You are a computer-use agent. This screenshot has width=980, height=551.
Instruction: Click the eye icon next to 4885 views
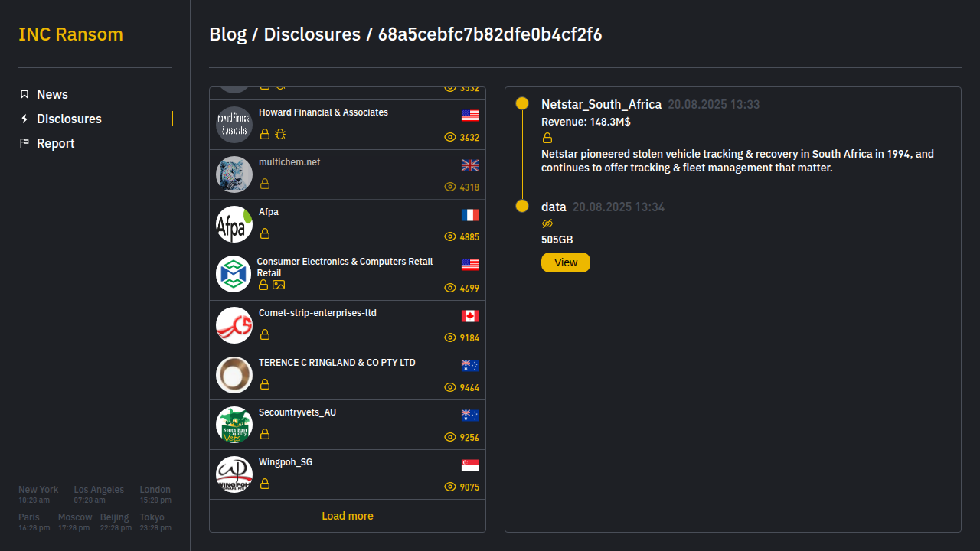pos(450,237)
